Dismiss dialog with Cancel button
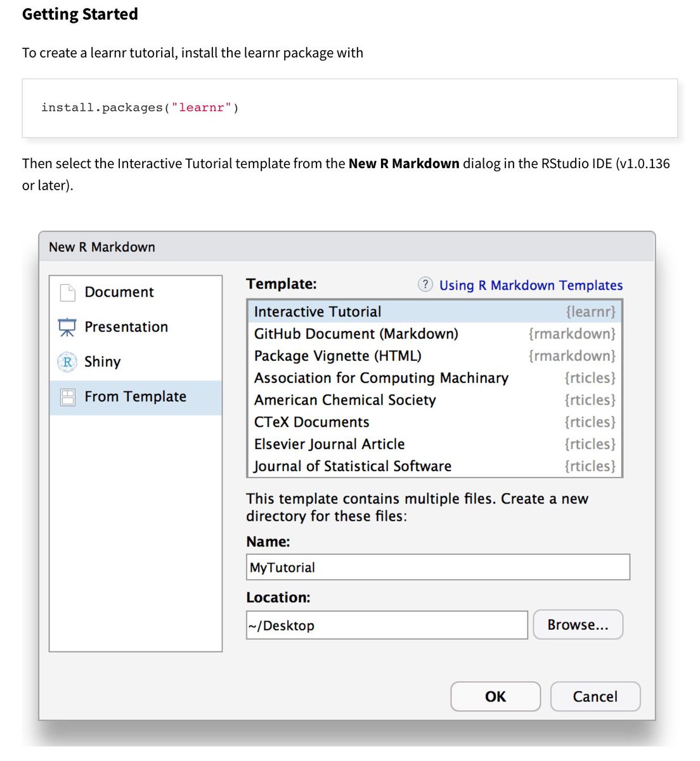 click(x=595, y=696)
